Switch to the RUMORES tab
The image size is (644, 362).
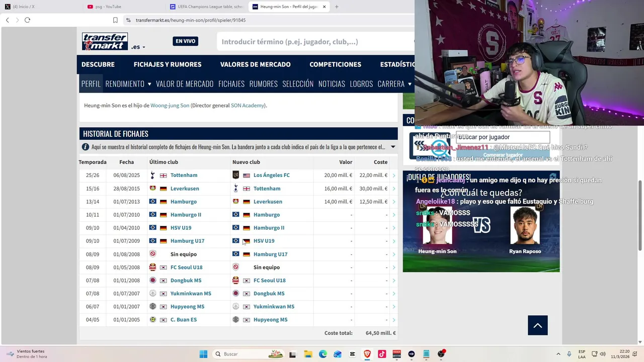click(263, 83)
